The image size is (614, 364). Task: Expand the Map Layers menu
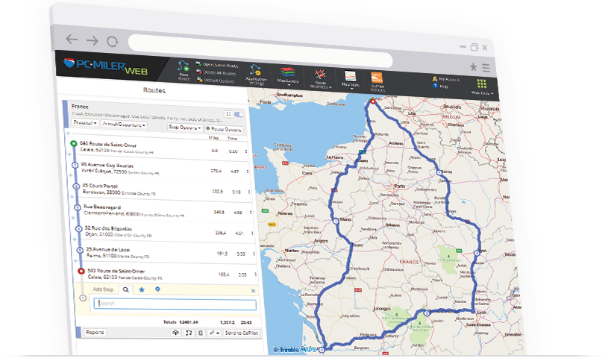click(x=288, y=76)
